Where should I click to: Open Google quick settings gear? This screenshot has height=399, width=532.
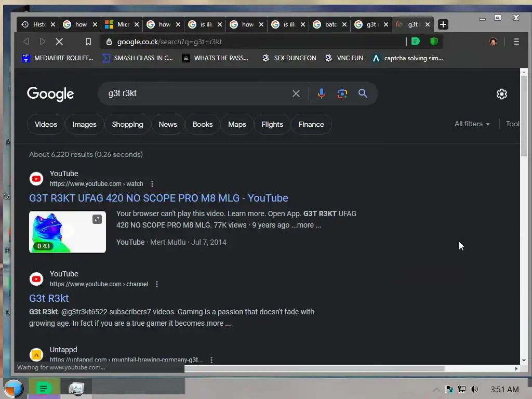coord(501,94)
